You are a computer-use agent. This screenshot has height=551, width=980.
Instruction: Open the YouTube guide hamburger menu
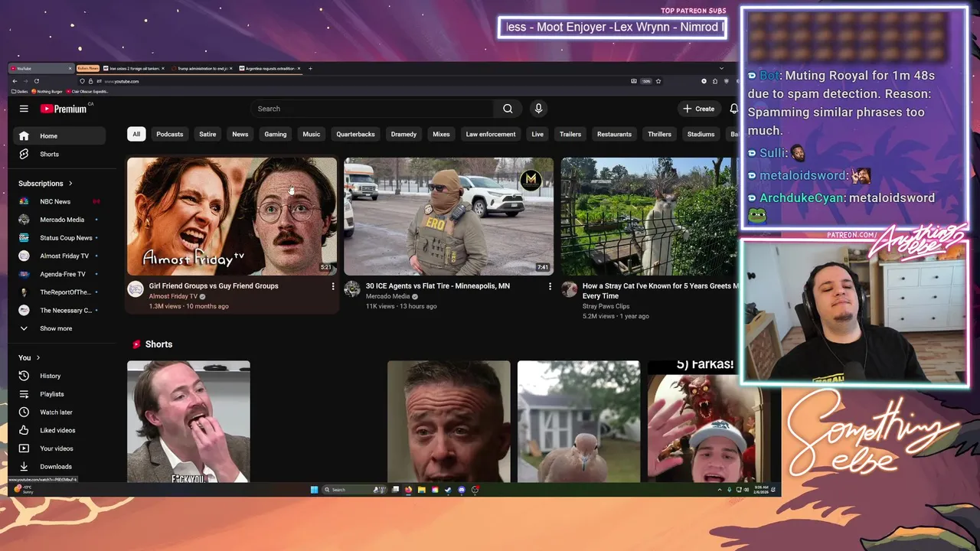tap(24, 109)
